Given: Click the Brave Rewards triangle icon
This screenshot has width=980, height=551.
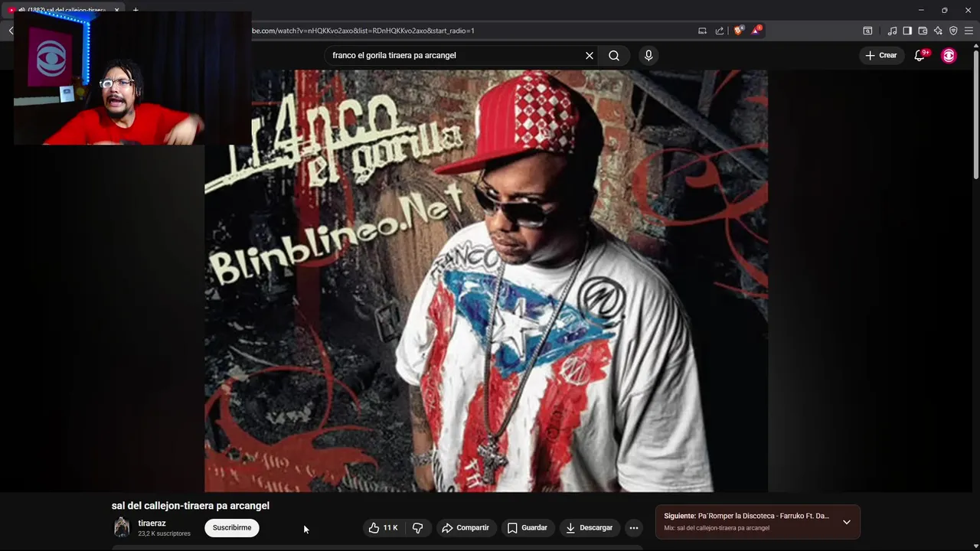Looking at the screenshot, I should coord(756,31).
